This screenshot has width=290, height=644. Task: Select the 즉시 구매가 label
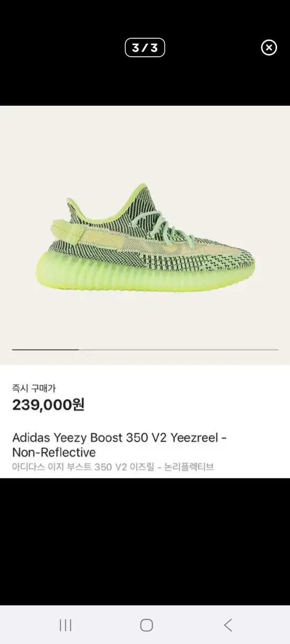pyautogui.click(x=34, y=389)
